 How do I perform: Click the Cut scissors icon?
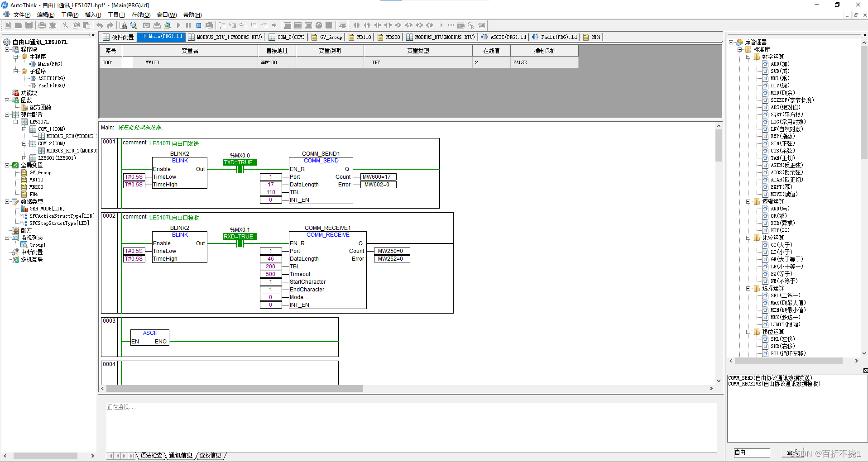tap(66, 25)
